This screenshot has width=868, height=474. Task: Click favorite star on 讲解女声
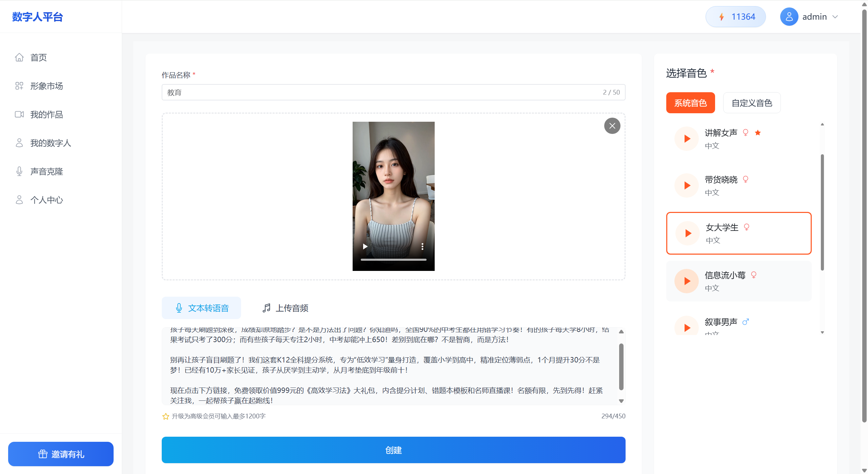tap(758, 133)
